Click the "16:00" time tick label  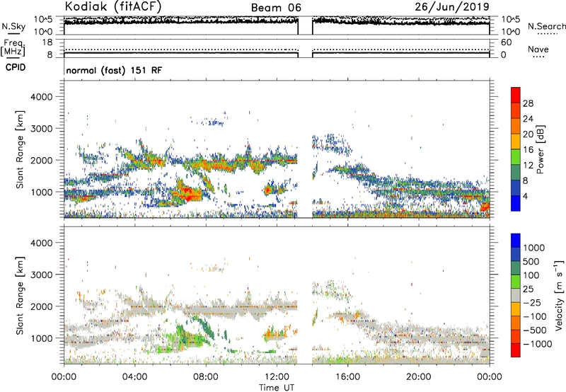pyautogui.click(x=347, y=377)
